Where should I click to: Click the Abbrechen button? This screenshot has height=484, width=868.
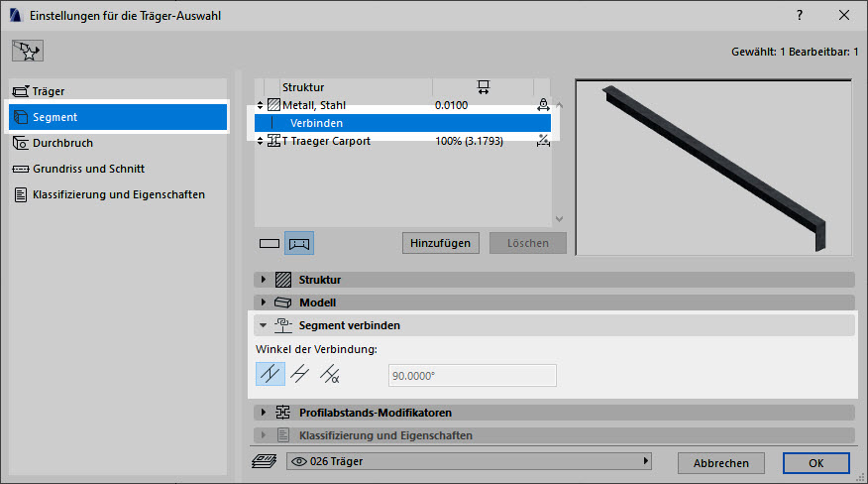pos(720,463)
